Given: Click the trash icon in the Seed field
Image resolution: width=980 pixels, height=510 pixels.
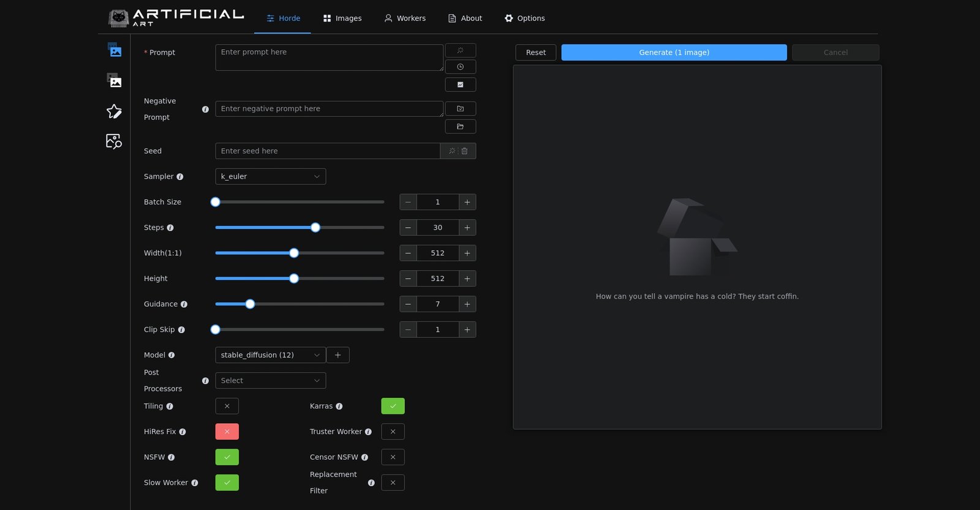Looking at the screenshot, I should pyautogui.click(x=465, y=151).
